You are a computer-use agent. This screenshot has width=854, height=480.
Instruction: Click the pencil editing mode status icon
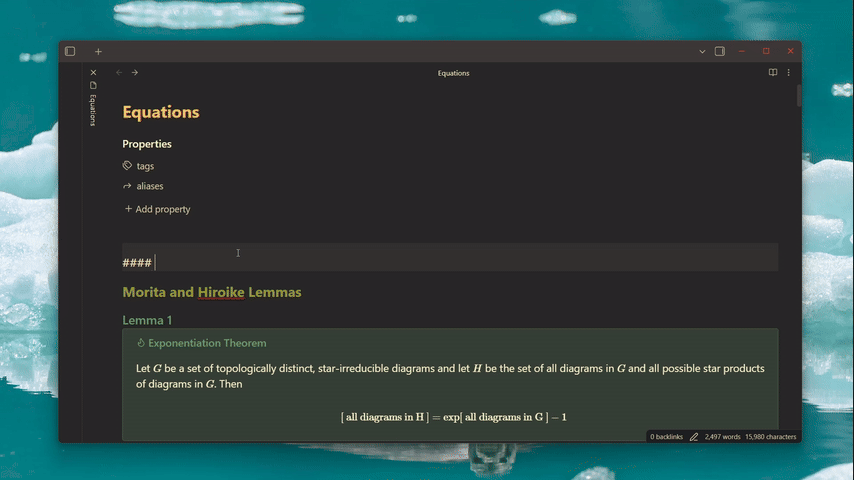click(x=693, y=436)
